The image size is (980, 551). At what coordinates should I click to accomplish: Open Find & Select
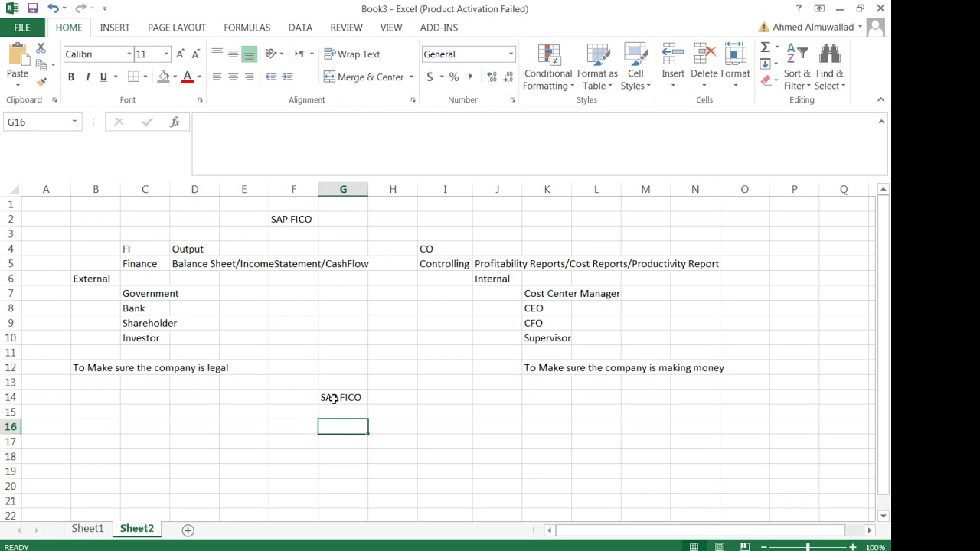tap(830, 67)
